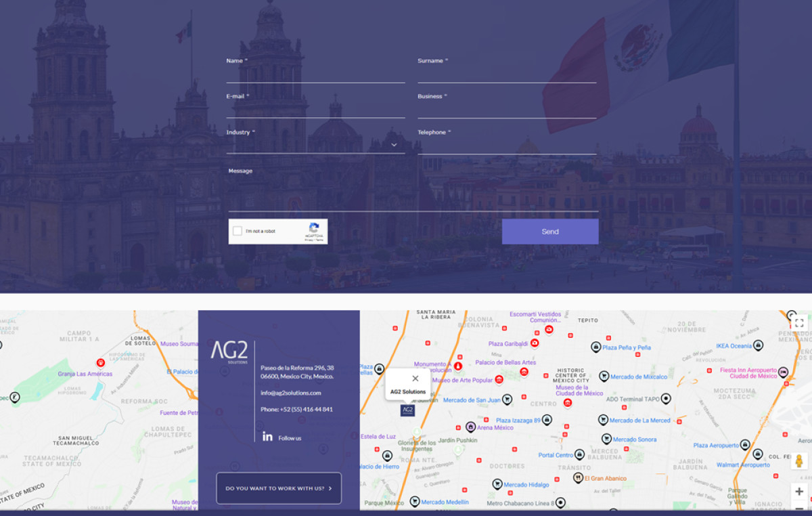Select the AG2 Solutions map marker

(407, 409)
